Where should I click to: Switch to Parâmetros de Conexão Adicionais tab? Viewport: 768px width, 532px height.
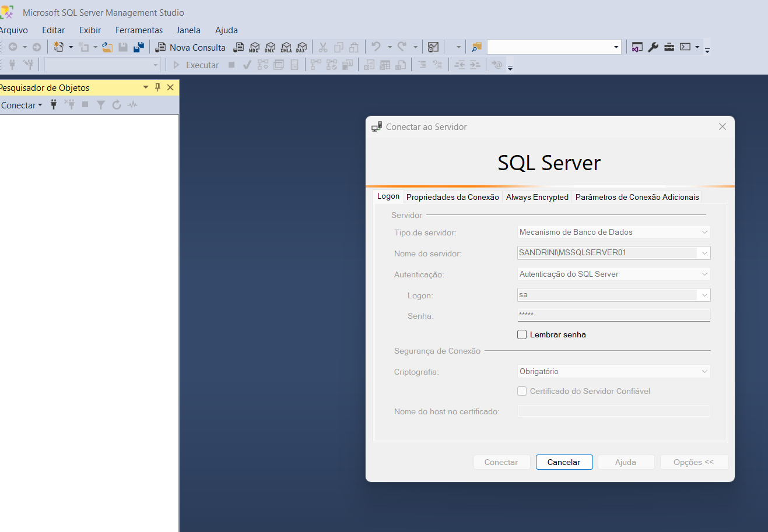coord(637,197)
